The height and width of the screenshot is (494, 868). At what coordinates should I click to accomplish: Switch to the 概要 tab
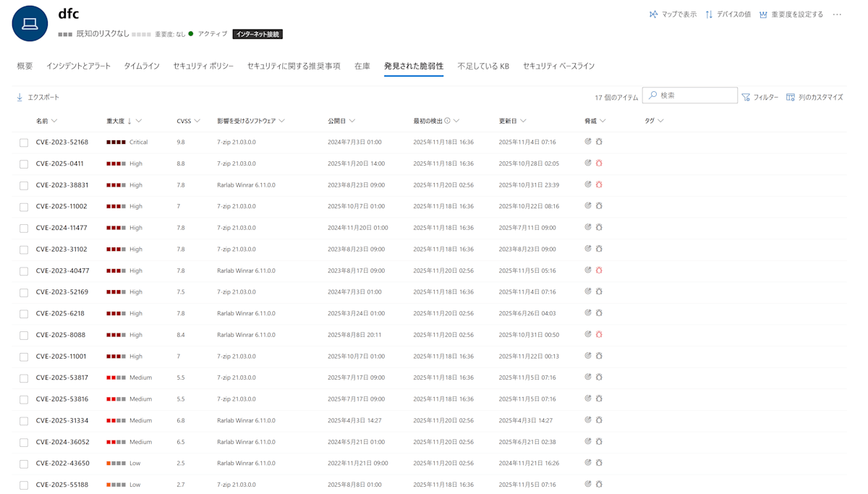coord(25,66)
